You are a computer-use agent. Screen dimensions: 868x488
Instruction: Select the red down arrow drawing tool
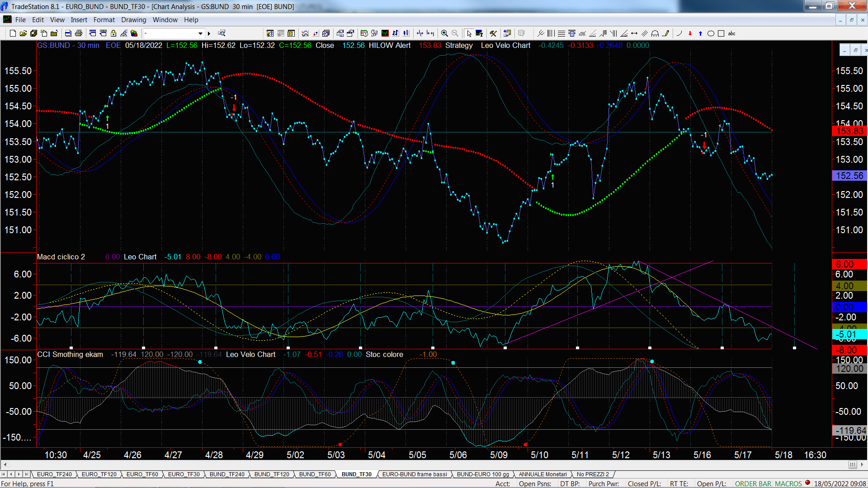tap(690, 33)
